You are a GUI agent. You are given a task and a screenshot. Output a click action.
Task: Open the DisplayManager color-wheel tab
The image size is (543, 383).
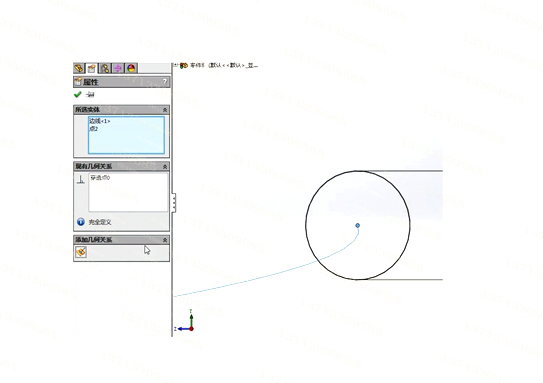[131, 68]
